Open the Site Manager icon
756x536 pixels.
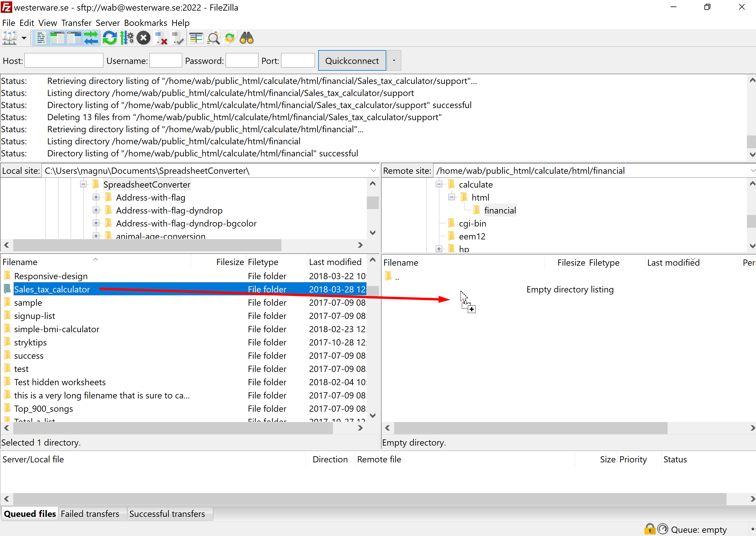[9, 38]
